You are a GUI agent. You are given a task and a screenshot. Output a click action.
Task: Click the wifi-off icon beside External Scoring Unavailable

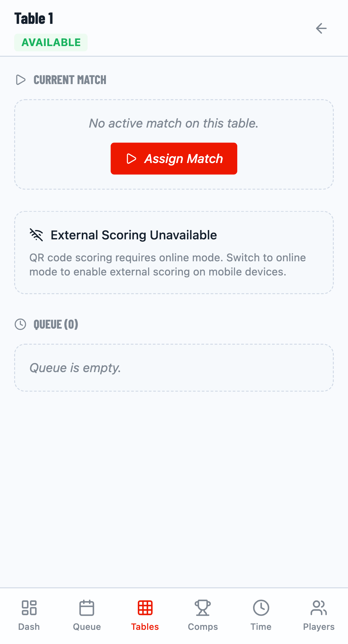point(36,235)
